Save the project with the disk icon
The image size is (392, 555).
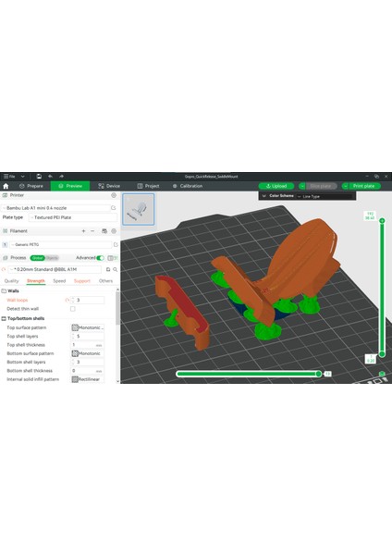pyautogui.click(x=39, y=177)
